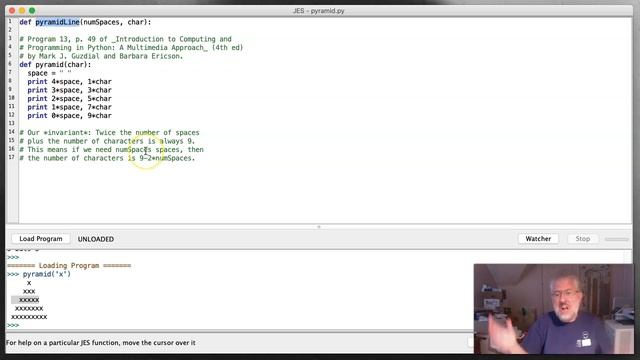Click the line 'print 4*space, 1*char'
Screen dimensions: 640x360
tap(69, 82)
